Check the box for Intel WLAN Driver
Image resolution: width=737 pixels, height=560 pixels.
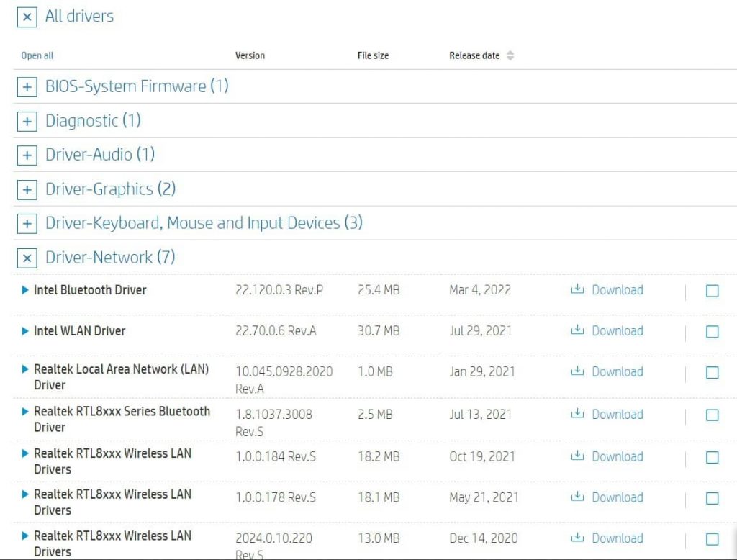[713, 332]
